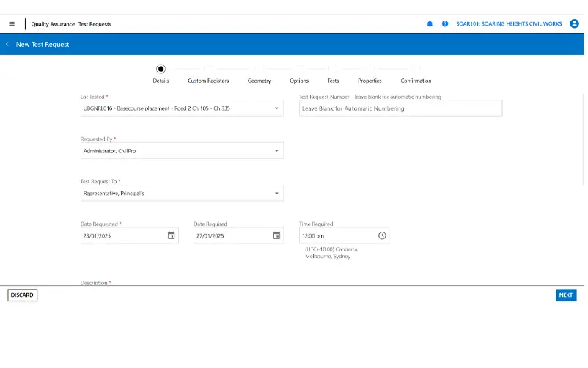Screen dimensions: 588x368
Task: Open the notifications bell
Action: click(x=430, y=24)
